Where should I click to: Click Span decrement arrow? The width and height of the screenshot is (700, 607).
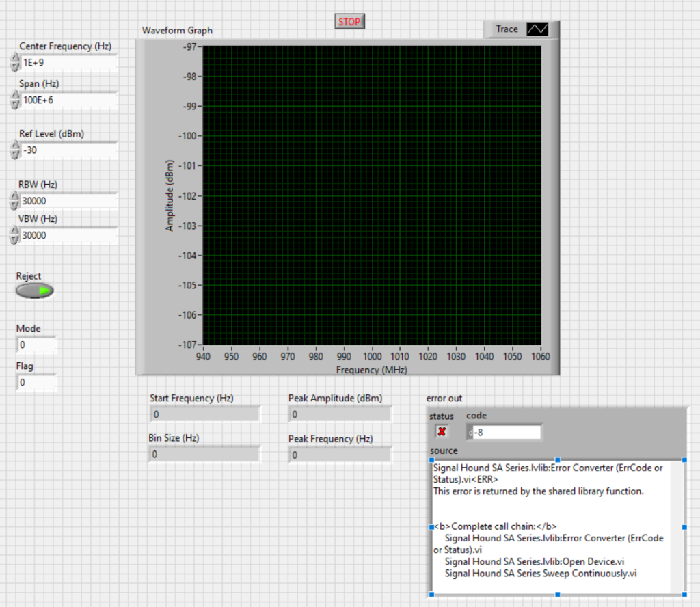click(14, 103)
